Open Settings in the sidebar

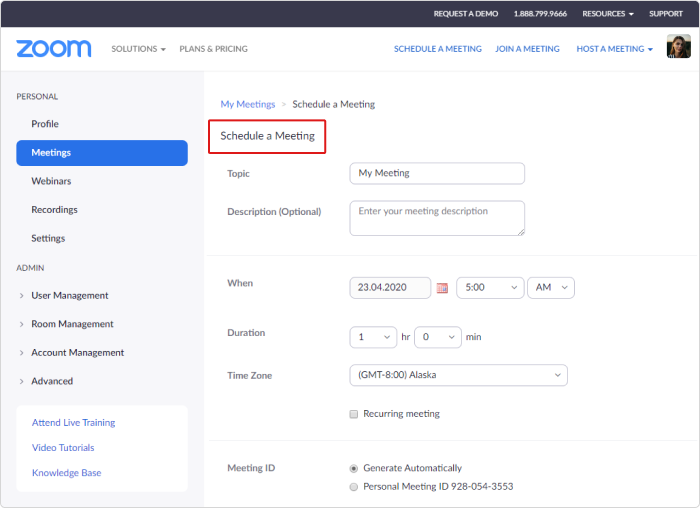[x=48, y=238]
